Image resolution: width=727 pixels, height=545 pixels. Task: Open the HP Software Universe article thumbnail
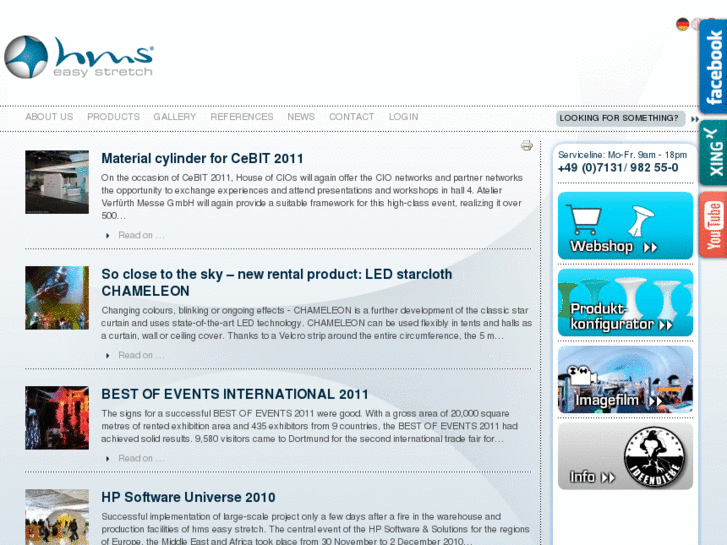click(x=57, y=517)
